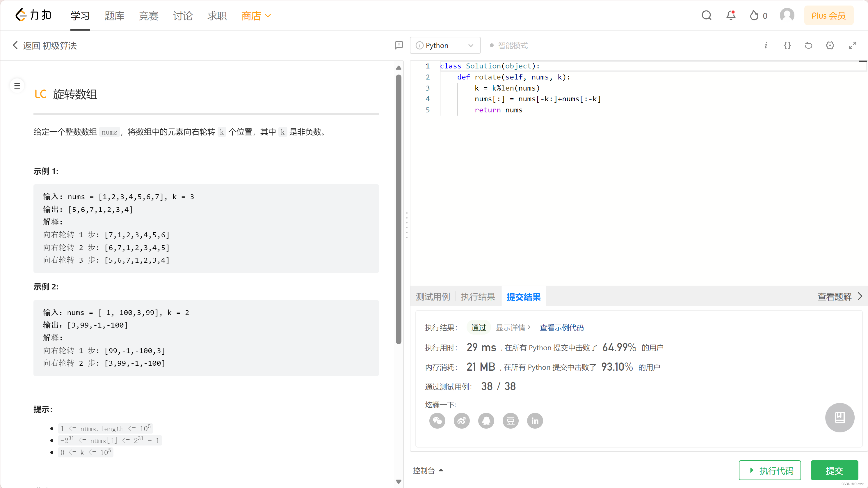
Task: Click the back arrow beside 返回 初级算法
Action: [x=15, y=45]
